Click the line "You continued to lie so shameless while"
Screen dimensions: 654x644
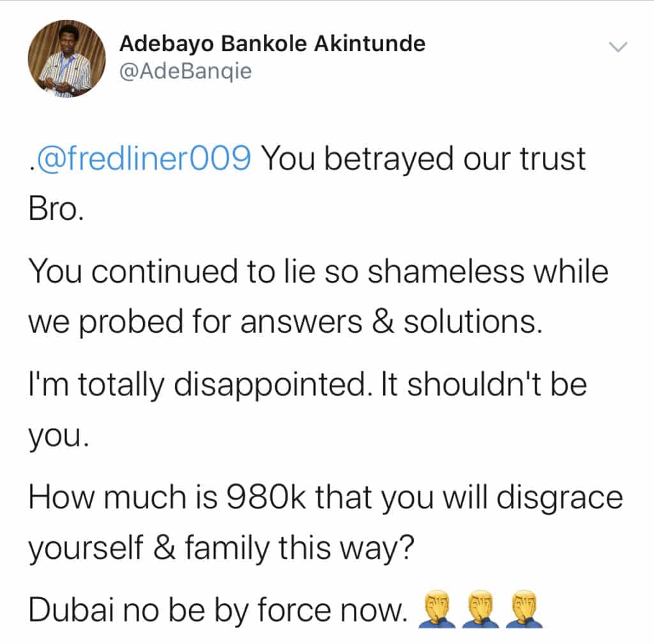(318, 272)
